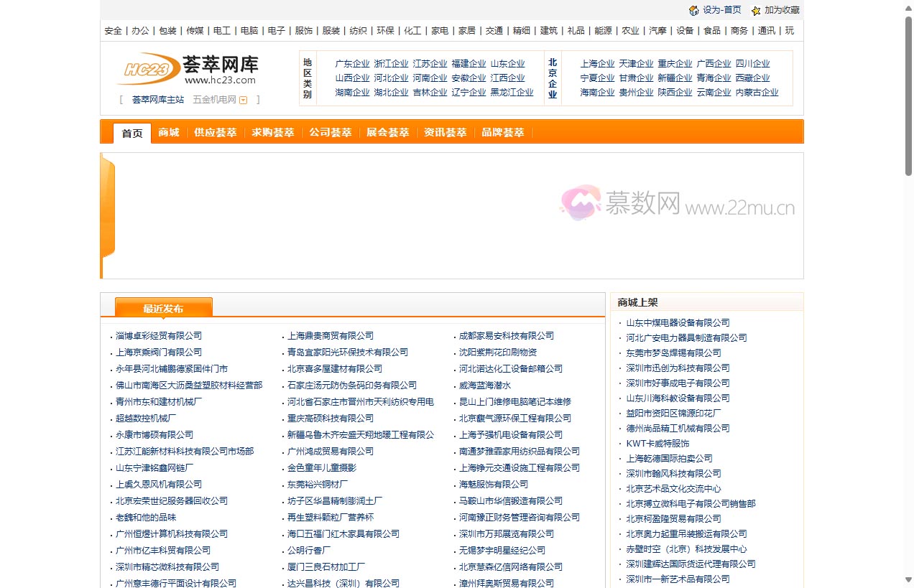Click the 慕数网 watermark logo in banner
This screenshot has width=914, height=588.
pos(677,203)
